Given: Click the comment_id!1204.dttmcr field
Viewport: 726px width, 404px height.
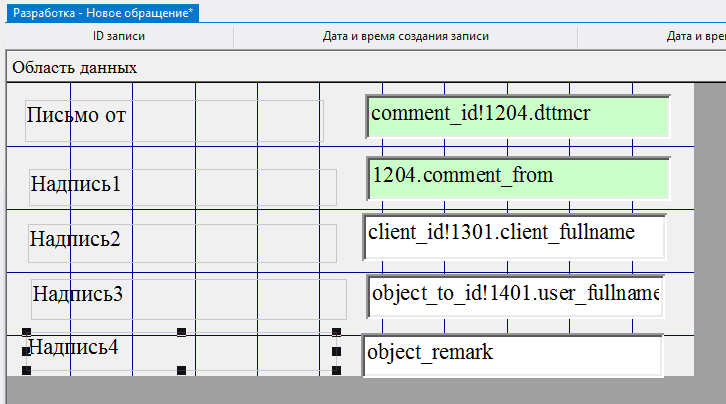Looking at the screenshot, I should click(x=517, y=115).
